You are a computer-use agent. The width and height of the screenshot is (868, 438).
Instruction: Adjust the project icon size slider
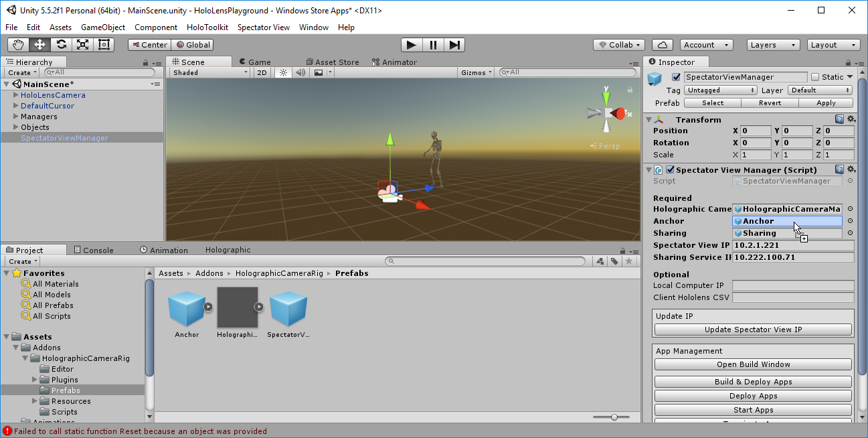tap(614, 417)
